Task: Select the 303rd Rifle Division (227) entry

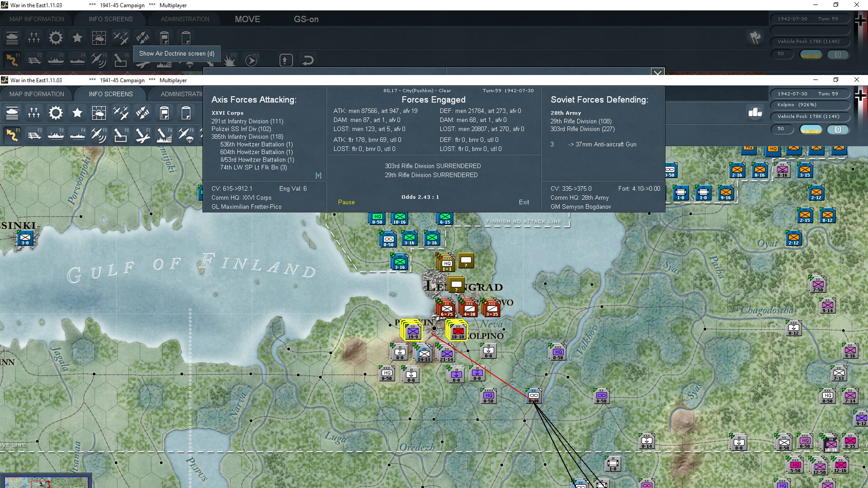Action: pyautogui.click(x=582, y=129)
